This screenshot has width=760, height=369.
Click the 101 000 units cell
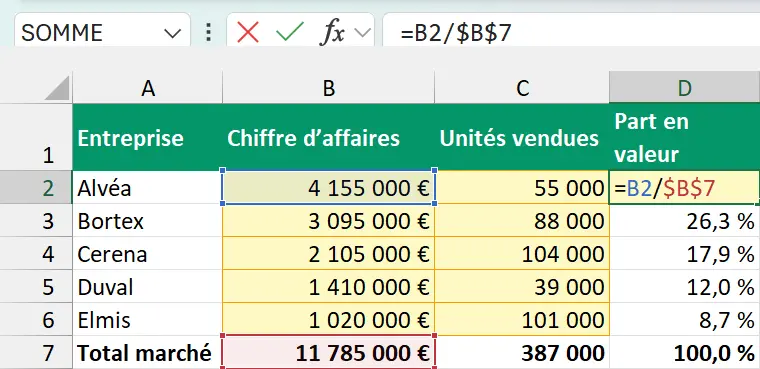[522, 320]
